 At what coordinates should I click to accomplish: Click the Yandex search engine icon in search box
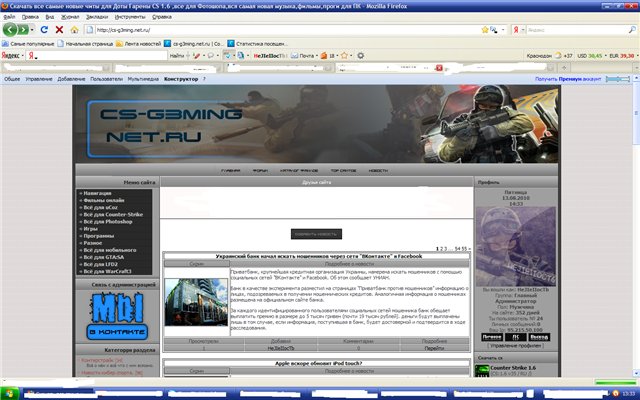[x=516, y=30]
